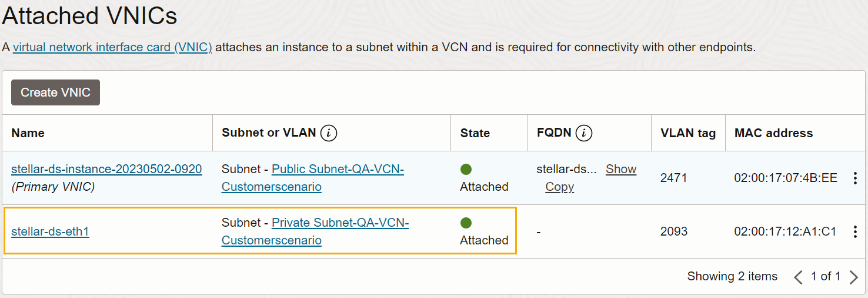Click the State column header
This screenshot has width=868, height=298.
[475, 133]
